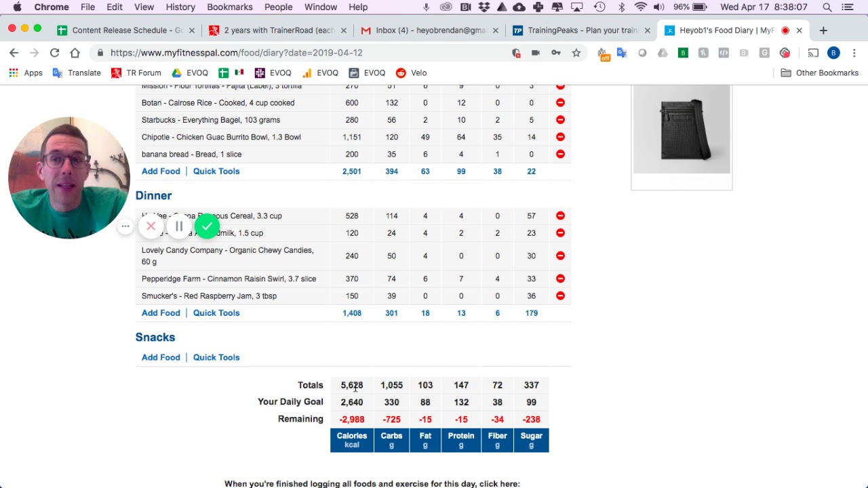
Task: Open the Apps bookmarks shortcut
Action: point(26,73)
